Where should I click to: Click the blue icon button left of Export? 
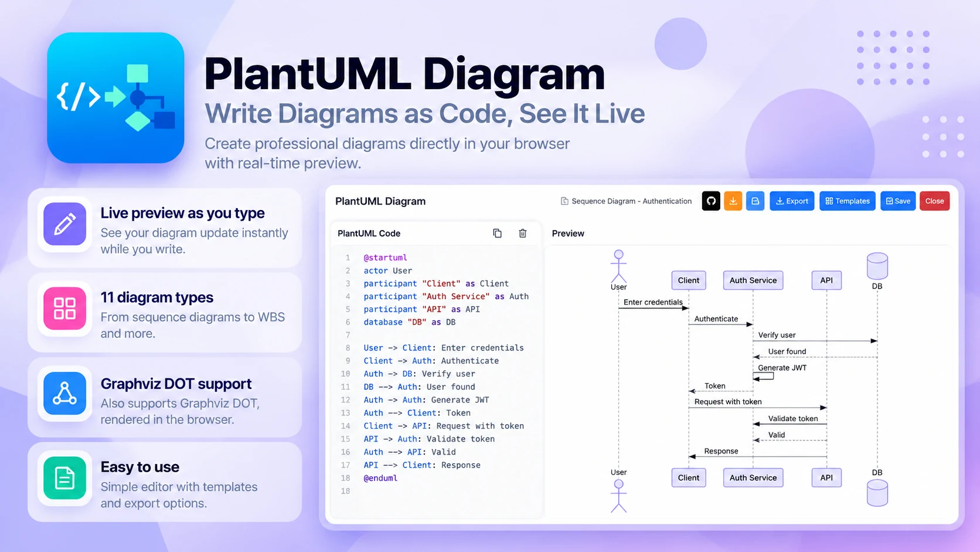click(756, 201)
